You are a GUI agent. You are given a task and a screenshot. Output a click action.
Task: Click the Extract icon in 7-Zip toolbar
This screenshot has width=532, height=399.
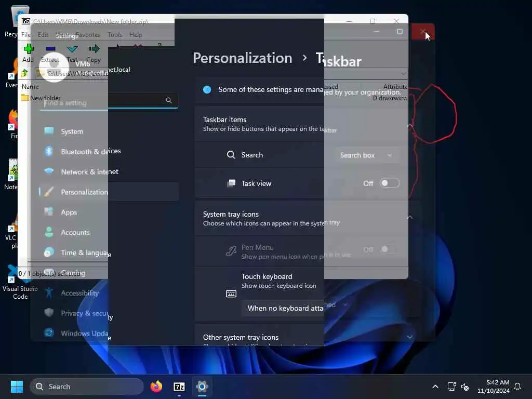[50, 53]
